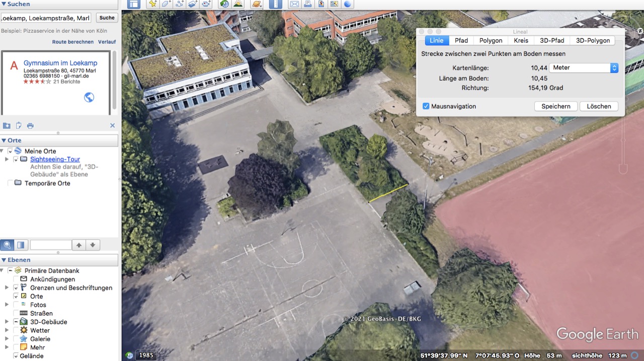The width and height of the screenshot is (644, 361).
Task: Click the search input field
Action: [x=46, y=18]
